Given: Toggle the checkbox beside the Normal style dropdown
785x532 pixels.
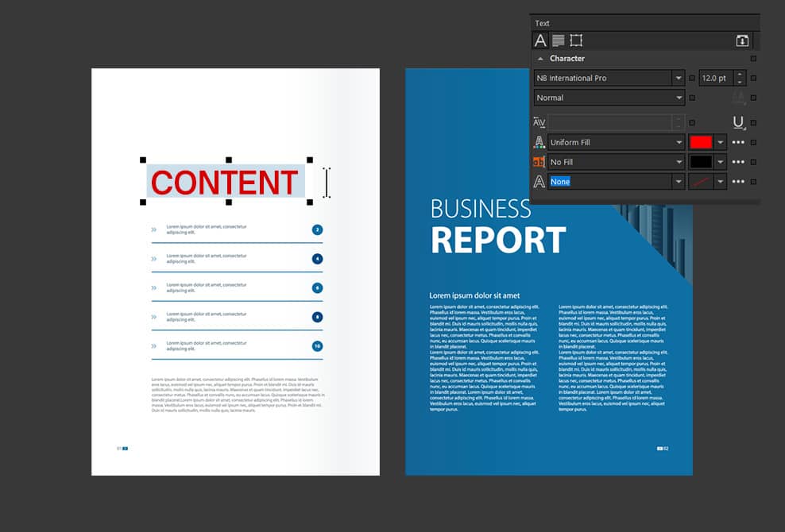Looking at the screenshot, I should coord(692,98).
